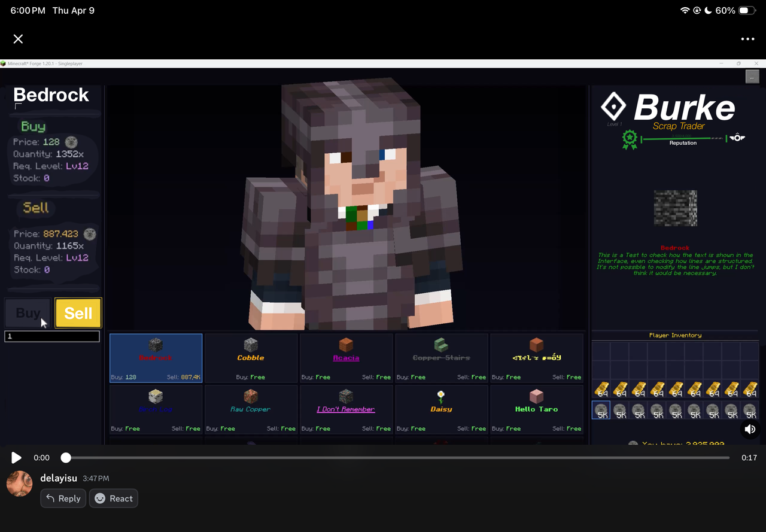This screenshot has width=766, height=532.
Task: Mute the video with the speaker icon
Action: [x=750, y=429]
